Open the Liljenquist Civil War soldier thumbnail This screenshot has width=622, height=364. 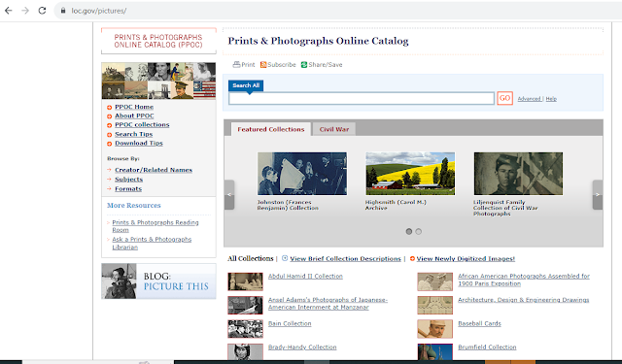[x=518, y=174]
